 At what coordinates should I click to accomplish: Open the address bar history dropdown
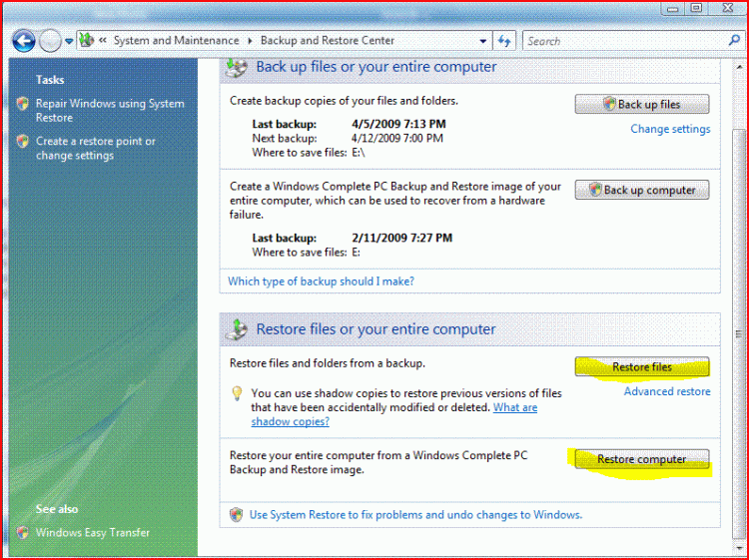(483, 42)
